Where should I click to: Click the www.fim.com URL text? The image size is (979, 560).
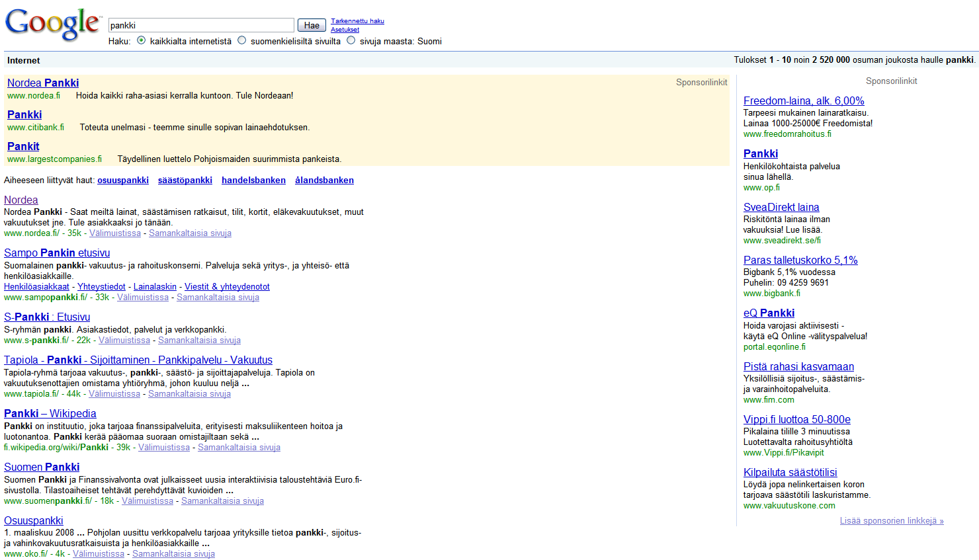point(769,400)
